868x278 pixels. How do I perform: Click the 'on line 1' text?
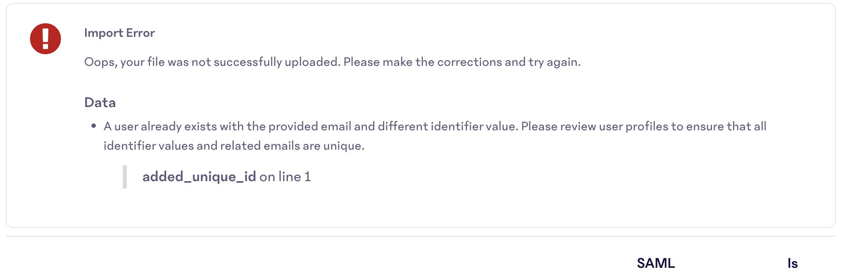[285, 177]
